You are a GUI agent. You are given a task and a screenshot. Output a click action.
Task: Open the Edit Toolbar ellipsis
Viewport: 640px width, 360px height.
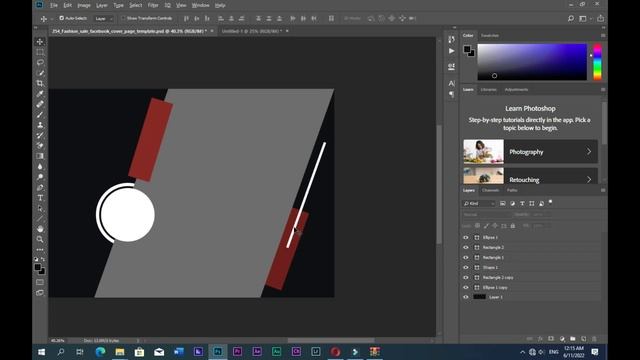coord(40,249)
